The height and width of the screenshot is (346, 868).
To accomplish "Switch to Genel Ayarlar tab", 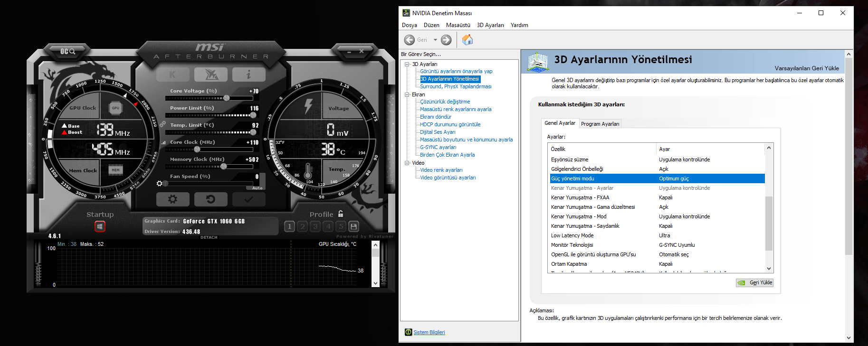I will pyautogui.click(x=560, y=123).
